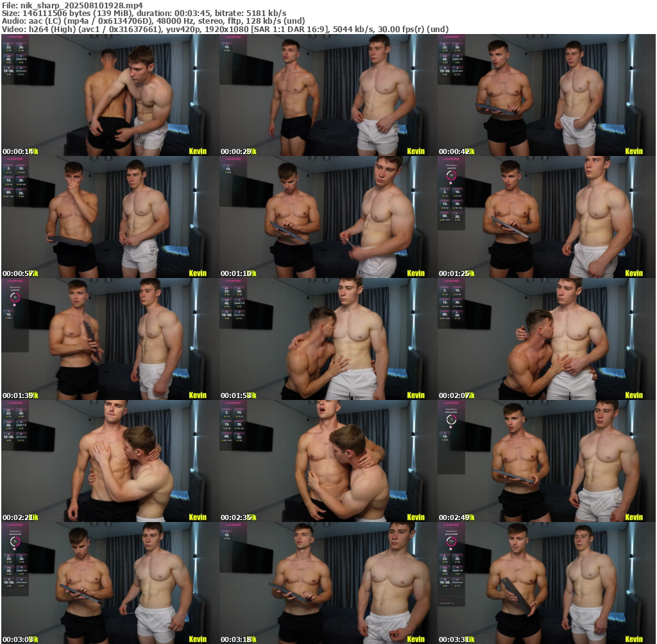The image size is (657, 644).
Task: Select the thumbnail frame at 00:00:29
Action: [x=328, y=95]
